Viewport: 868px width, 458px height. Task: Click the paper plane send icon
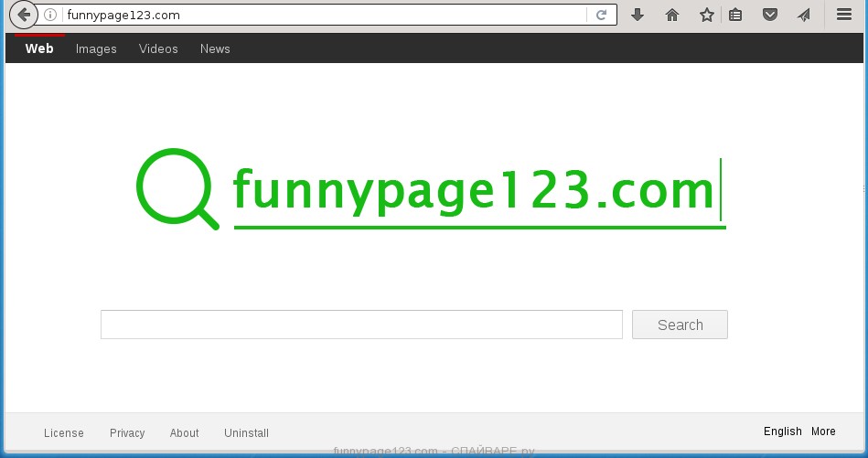point(803,15)
